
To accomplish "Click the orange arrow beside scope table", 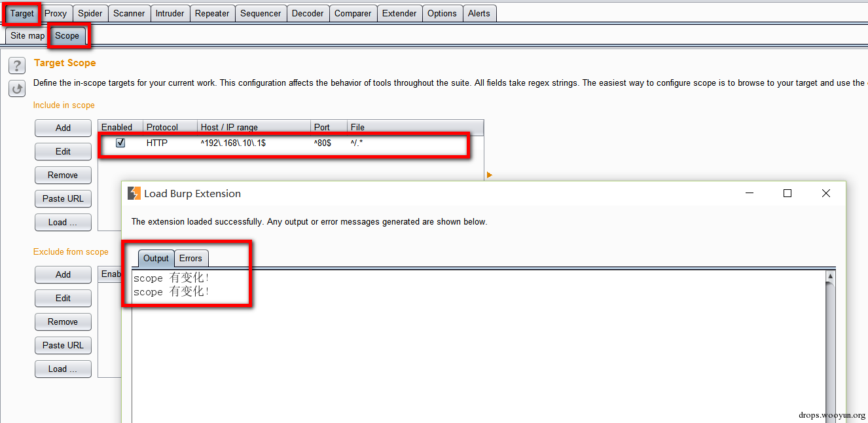I will [489, 175].
